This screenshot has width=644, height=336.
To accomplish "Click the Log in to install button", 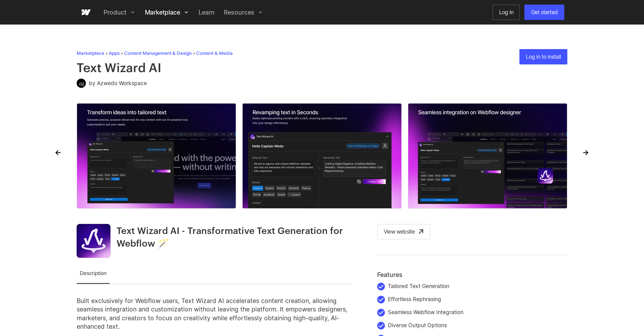I will click(x=543, y=57).
